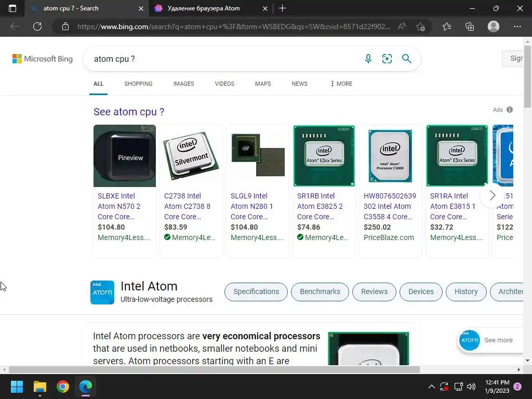Viewport: 532px width, 399px height.
Task: Launch Google Chrome from taskbar
Action: pyautogui.click(x=63, y=387)
